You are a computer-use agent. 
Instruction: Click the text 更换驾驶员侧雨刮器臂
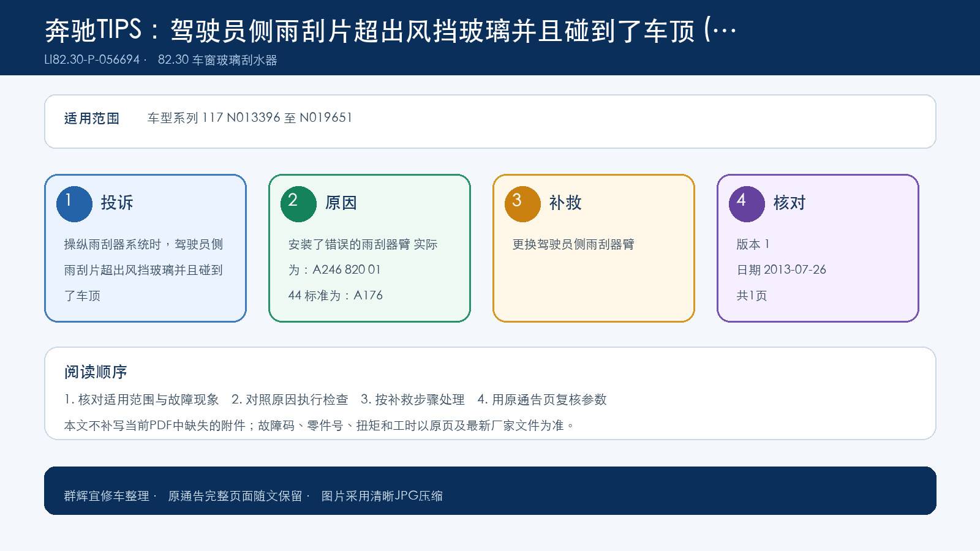click(x=573, y=244)
